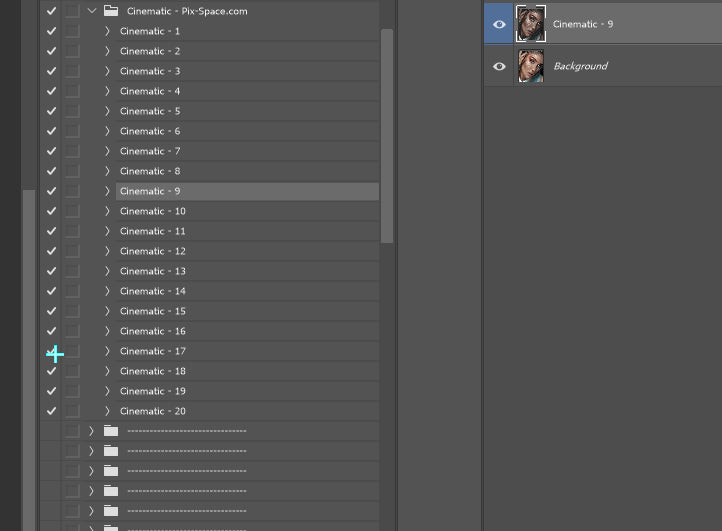Select the Cinematic - 10 action
The image size is (722, 531).
pyautogui.click(x=153, y=211)
